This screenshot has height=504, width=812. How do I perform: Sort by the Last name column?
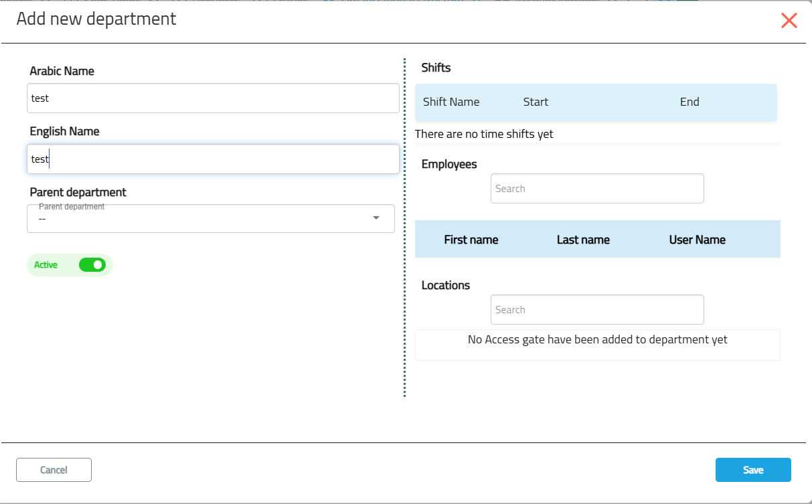(x=583, y=240)
